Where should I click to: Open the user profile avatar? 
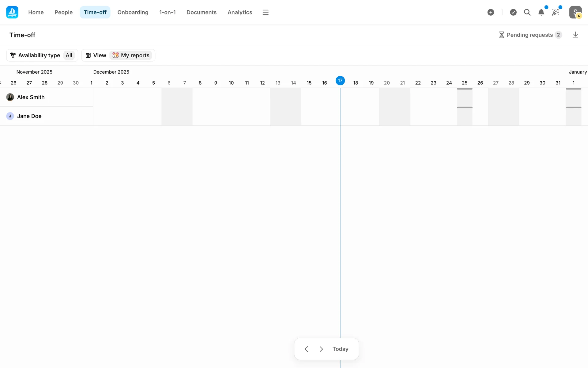tap(575, 12)
